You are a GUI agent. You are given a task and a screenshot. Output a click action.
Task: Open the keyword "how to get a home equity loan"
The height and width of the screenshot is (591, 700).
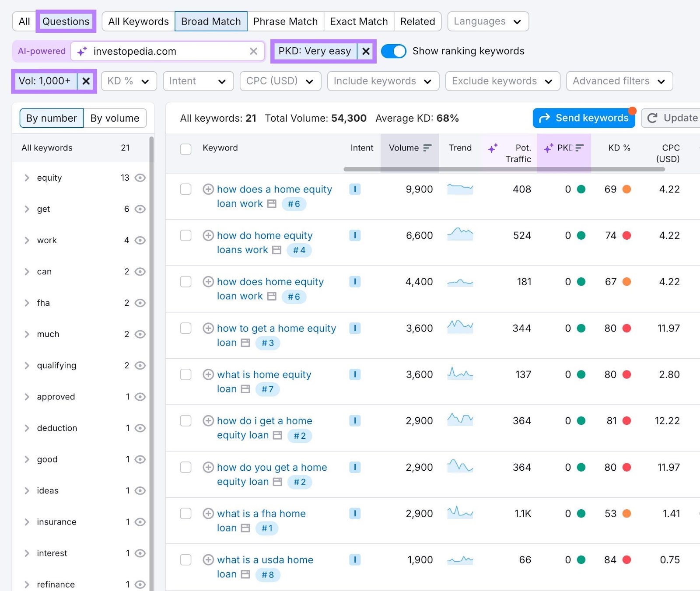tap(276, 328)
